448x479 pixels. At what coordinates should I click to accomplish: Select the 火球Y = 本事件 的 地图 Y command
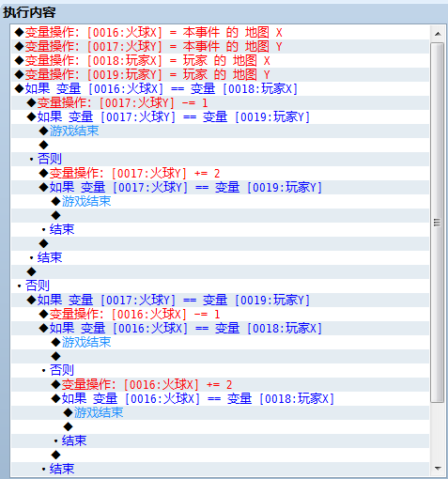point(220,46)
